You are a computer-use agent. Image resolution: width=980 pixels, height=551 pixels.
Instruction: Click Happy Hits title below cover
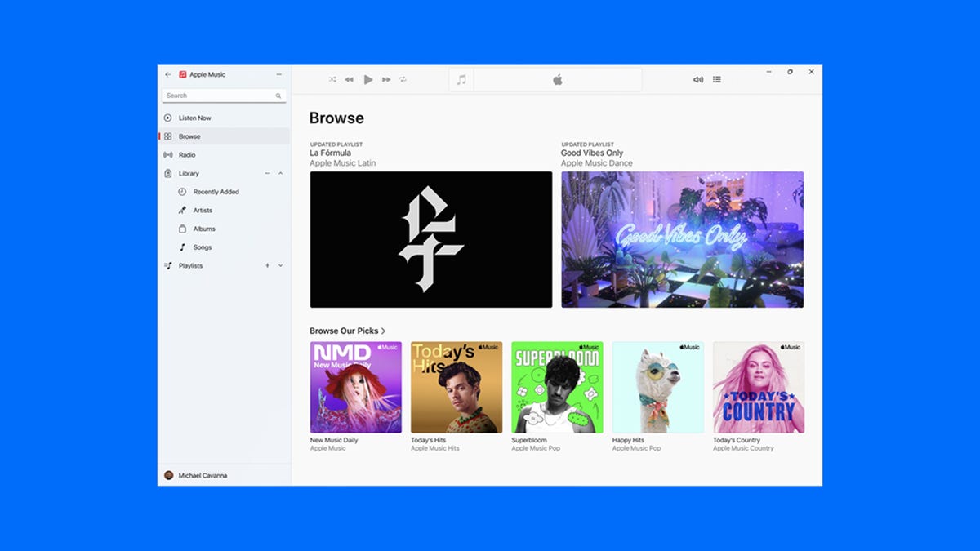(x=628, y=440)
